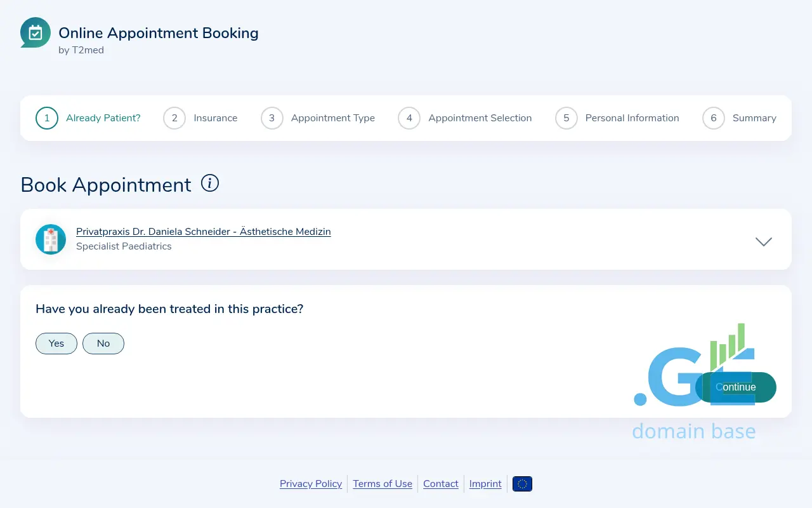Click step 2 circle number icon
The height and width of the screenshot is (508, 812).
pos(174,118)
